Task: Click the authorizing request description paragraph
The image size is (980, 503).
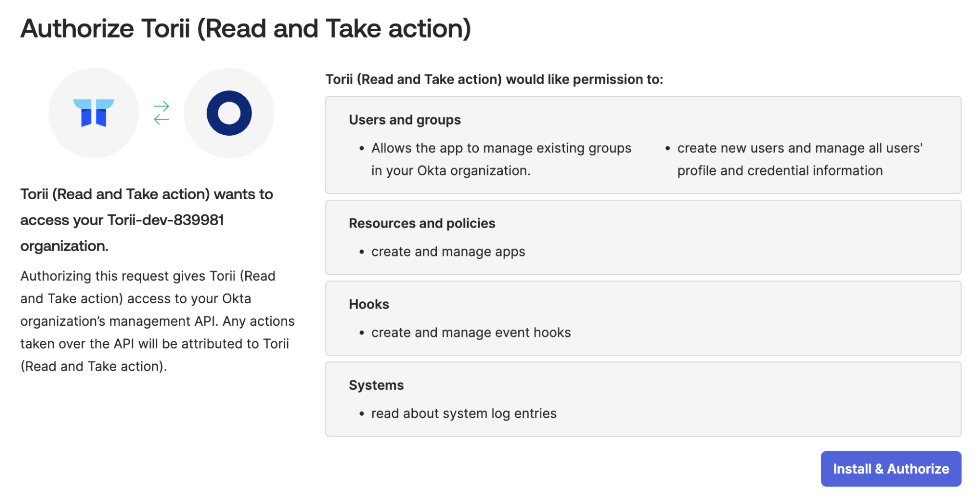Action: 157,321
